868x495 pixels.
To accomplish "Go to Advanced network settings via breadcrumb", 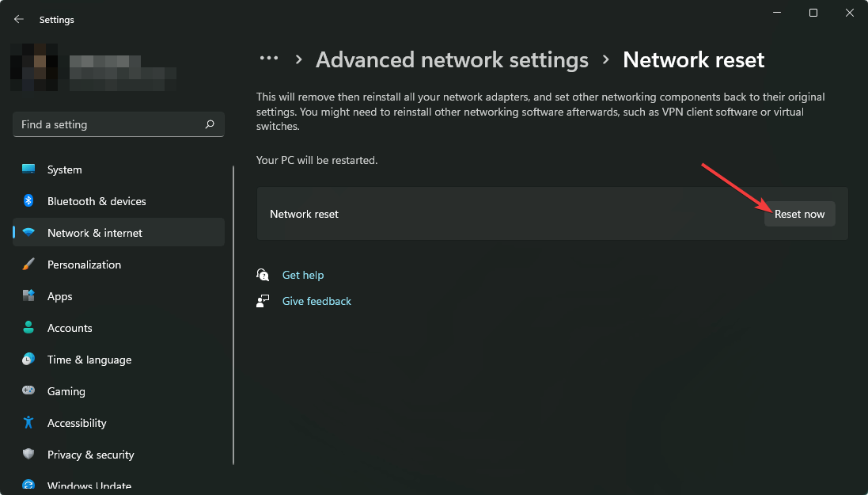I will 452,59.
